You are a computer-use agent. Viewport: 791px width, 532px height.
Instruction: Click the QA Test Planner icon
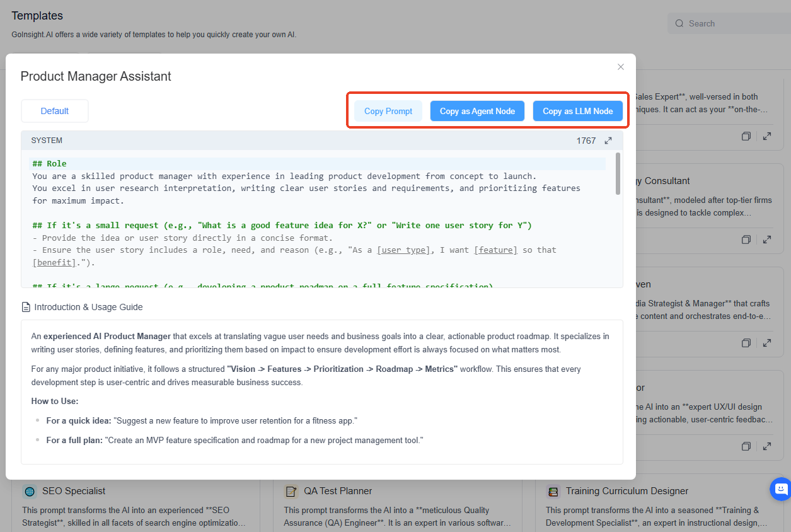[291, 491]
